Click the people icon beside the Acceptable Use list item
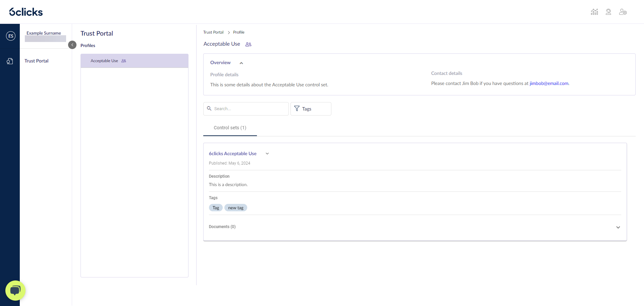This screenshot has width=644, height=306. (124, 61)
